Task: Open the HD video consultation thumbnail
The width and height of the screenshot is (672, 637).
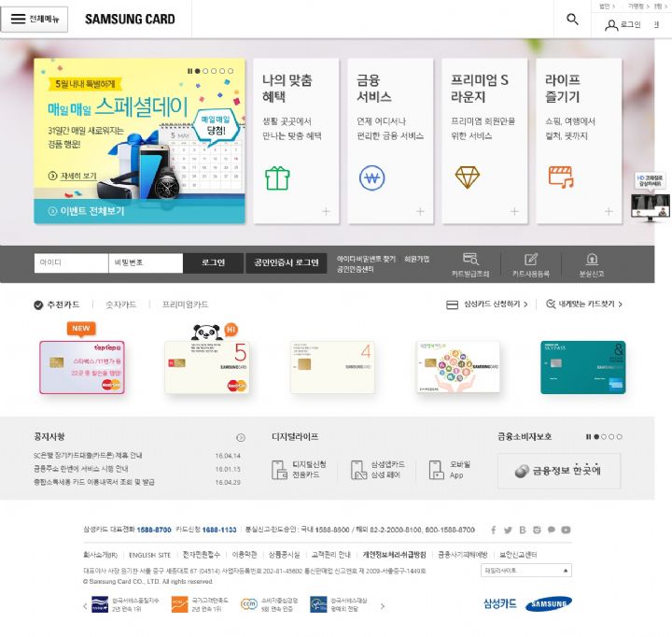Action: 651,197
